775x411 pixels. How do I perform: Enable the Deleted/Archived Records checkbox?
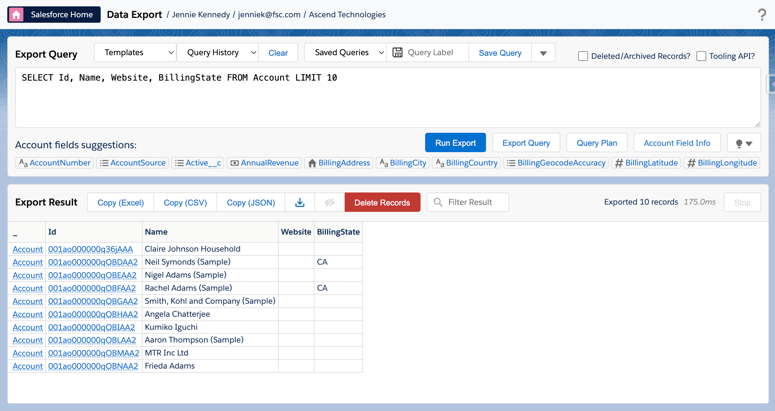[583, 56]
